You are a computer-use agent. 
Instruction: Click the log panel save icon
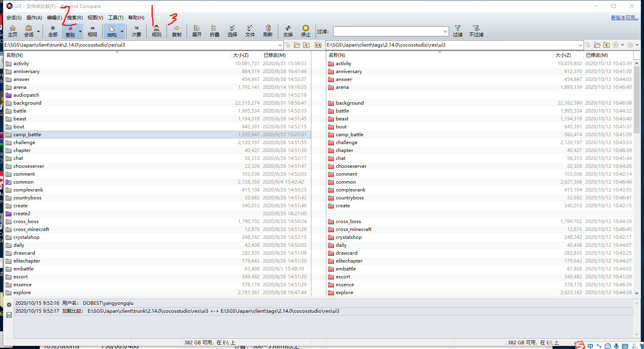(9, 315)
